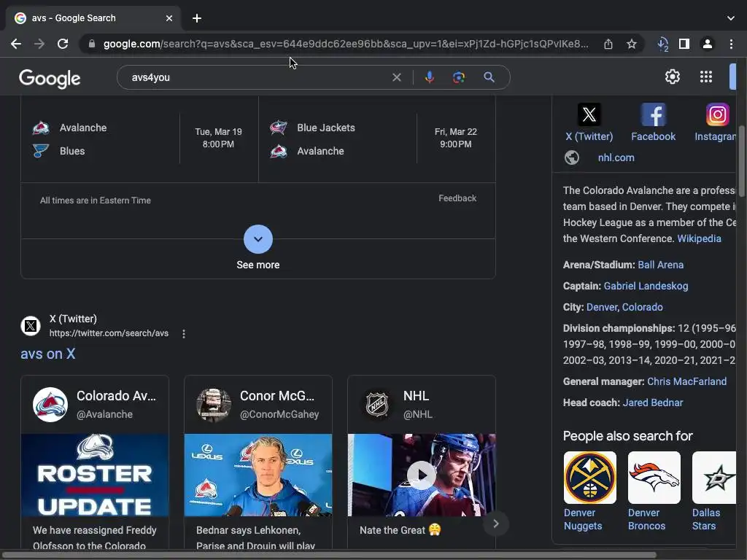747x560 pixels.
Task: Open the Google apps grid
Action: [706, 77]
